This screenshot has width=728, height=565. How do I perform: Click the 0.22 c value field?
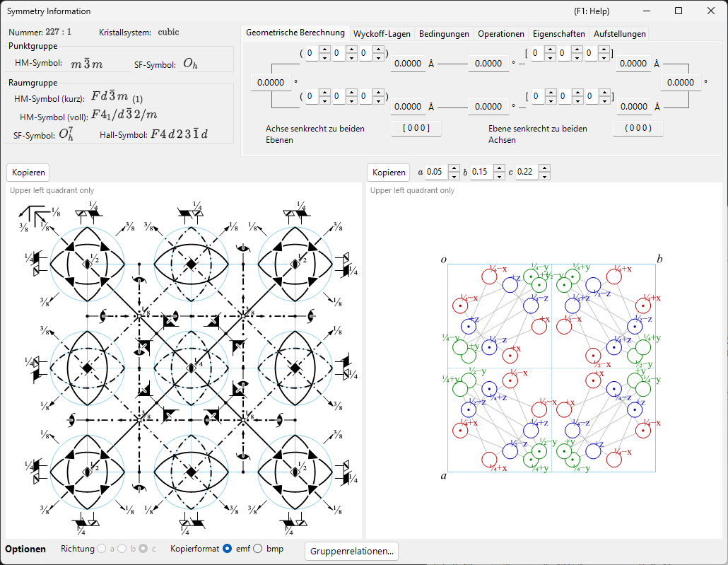click(x=527, y=172)
